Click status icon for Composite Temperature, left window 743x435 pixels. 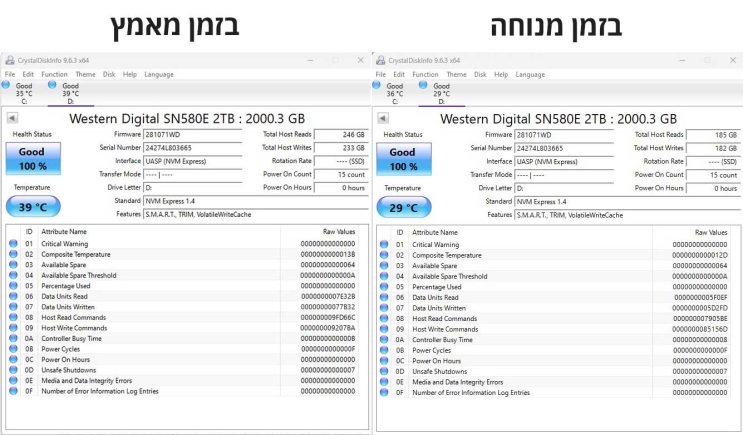13,254
